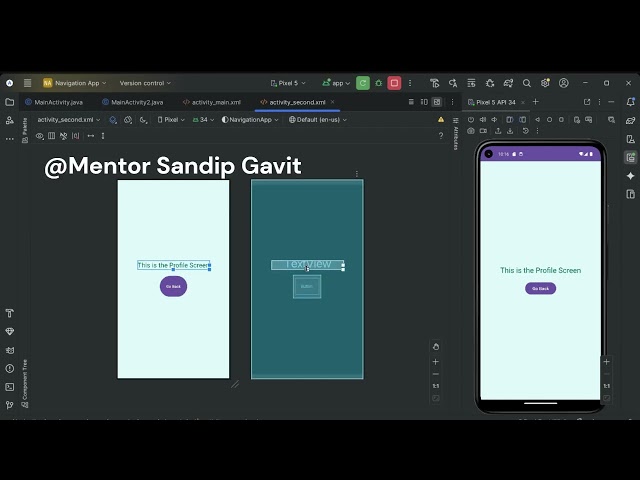Open the main hamburger menu
640x480 pixels.
[27, 83]
